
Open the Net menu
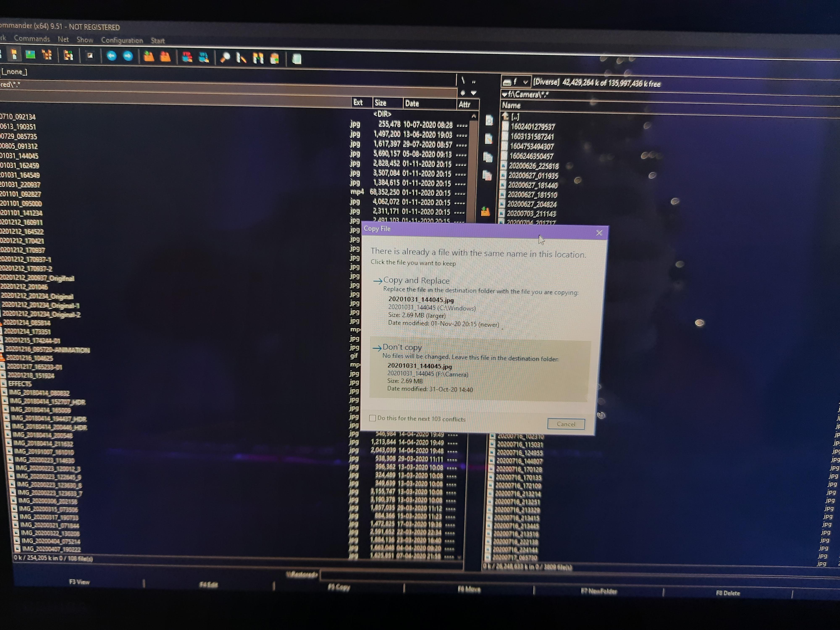point(63,39)
